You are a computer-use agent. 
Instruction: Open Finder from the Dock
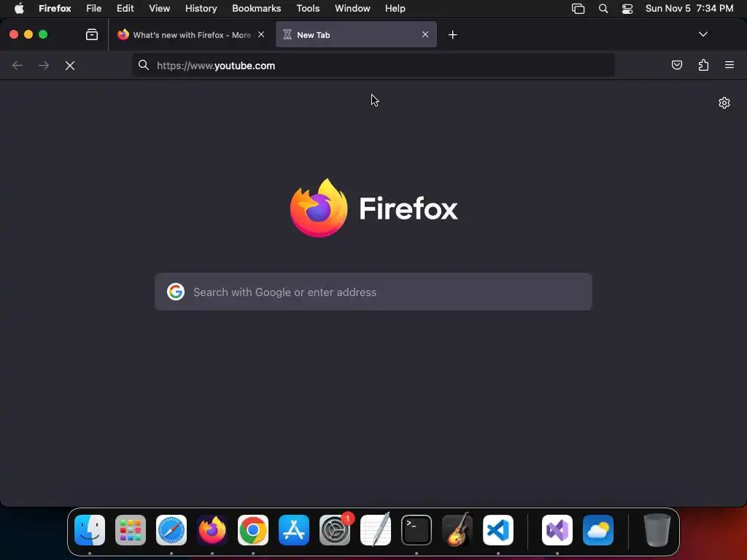point(90,530)
